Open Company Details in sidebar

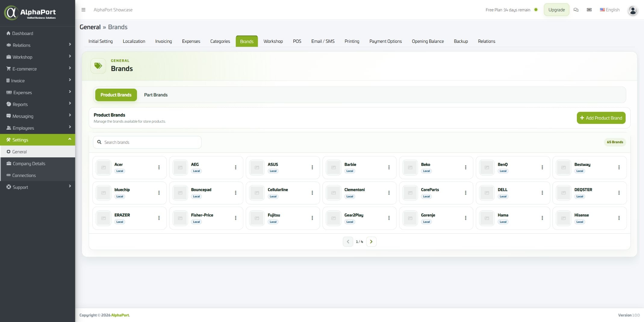tap(38, 163)
